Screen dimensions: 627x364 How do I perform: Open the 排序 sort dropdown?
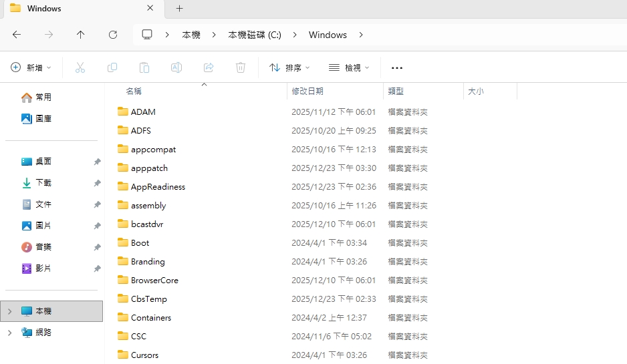point(289,67)
